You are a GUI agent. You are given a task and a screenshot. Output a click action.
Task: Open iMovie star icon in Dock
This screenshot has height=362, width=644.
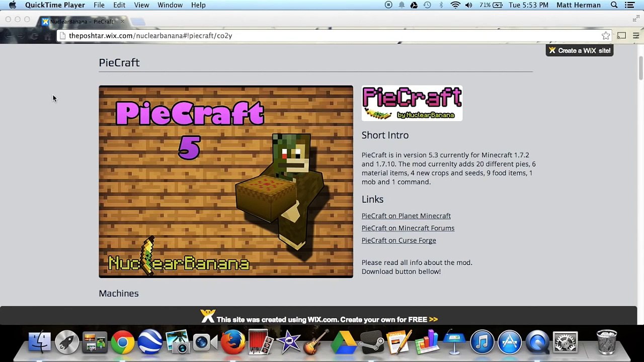pyautogui.click(x=288, y=342)
